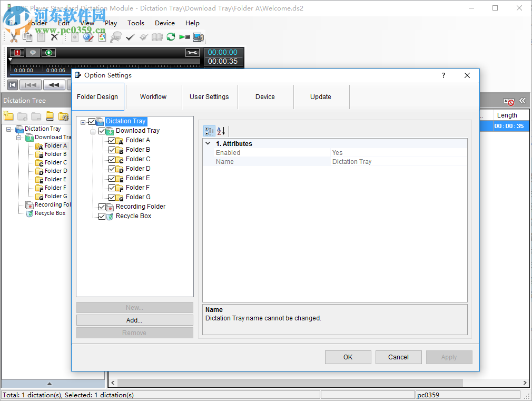Toggle the Recording Folder checkbox
The height and width of the screenshot is (401, 532).
pyautogui.click(x=102, y=207)
